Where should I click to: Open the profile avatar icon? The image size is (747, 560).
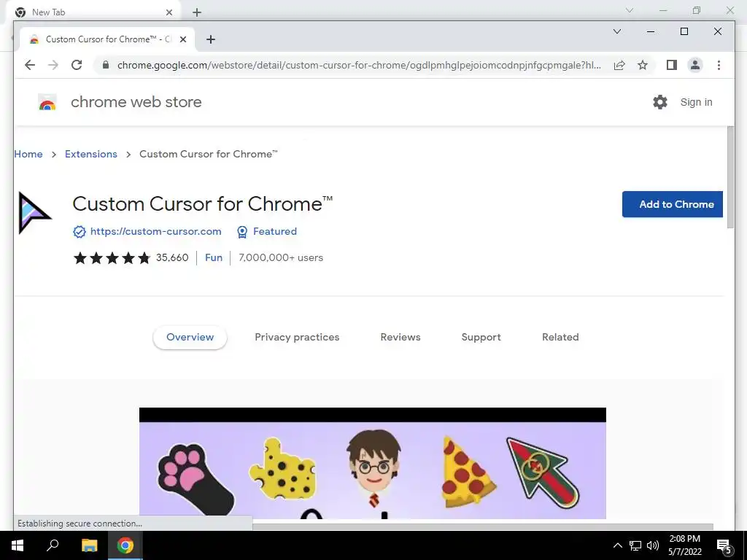tap(695, 65)
